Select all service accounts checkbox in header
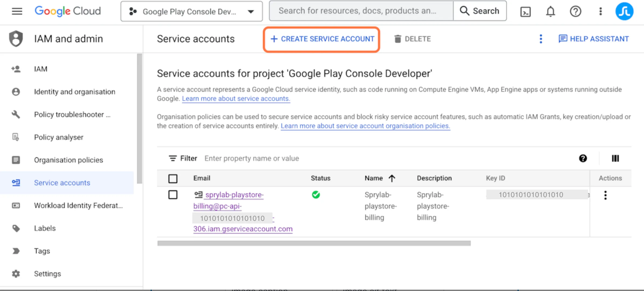The width and height of the screenshot is (644, 291). point(173,179)
